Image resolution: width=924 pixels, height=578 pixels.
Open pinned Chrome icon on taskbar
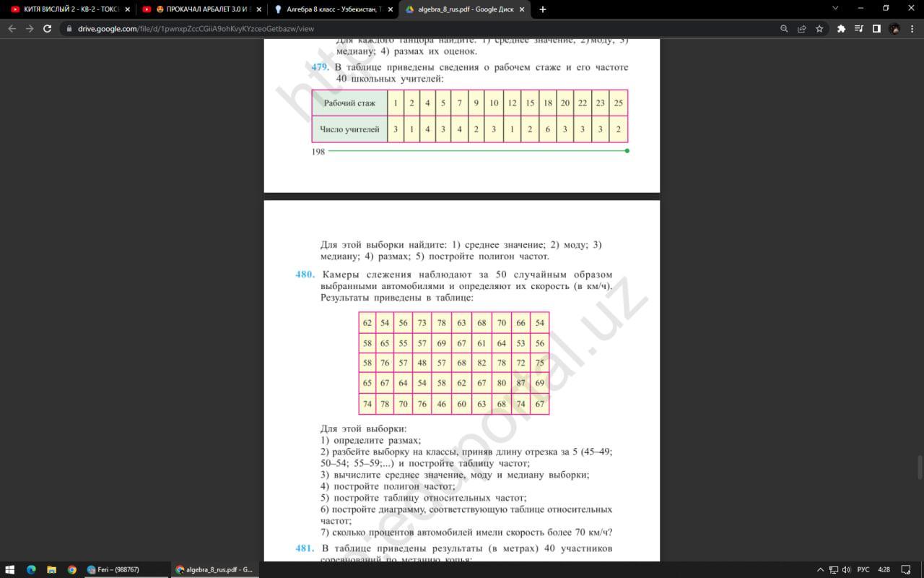(x=71, y=569)
